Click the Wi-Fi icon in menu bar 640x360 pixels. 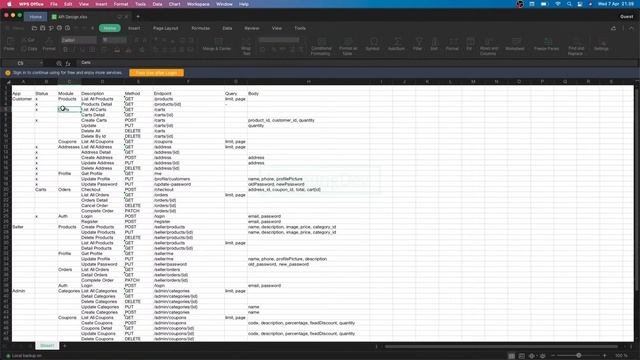558,4
